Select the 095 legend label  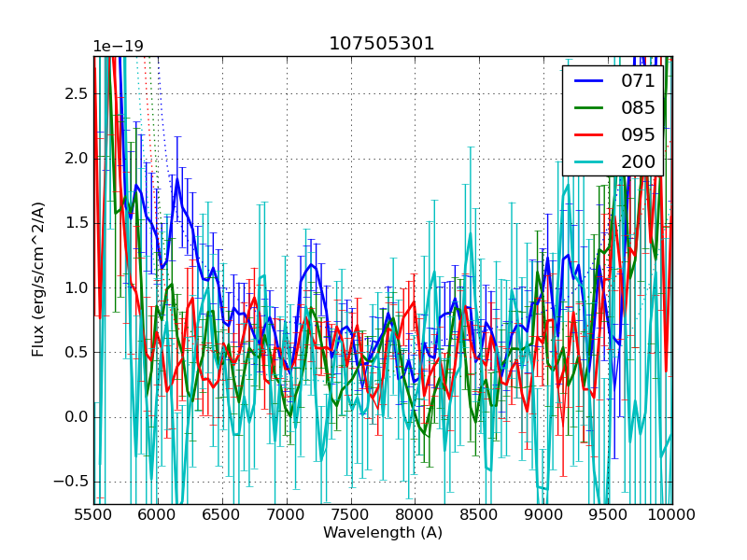point(638,134)
